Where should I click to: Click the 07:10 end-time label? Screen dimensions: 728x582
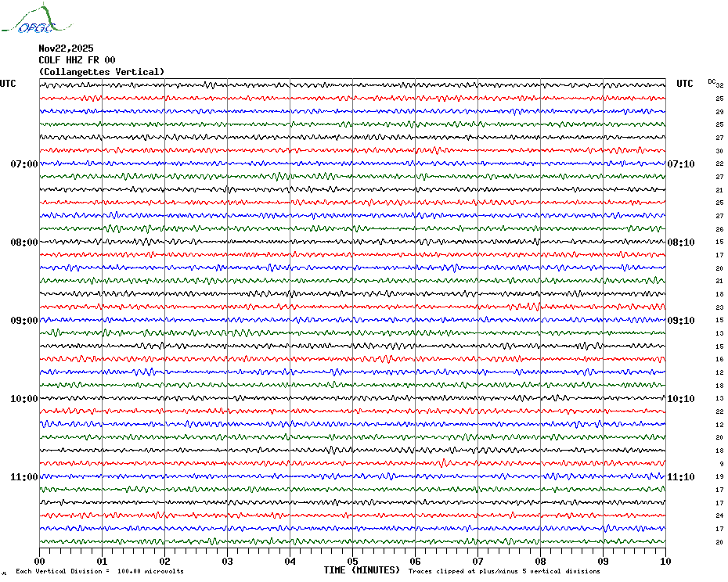(681, 163)
